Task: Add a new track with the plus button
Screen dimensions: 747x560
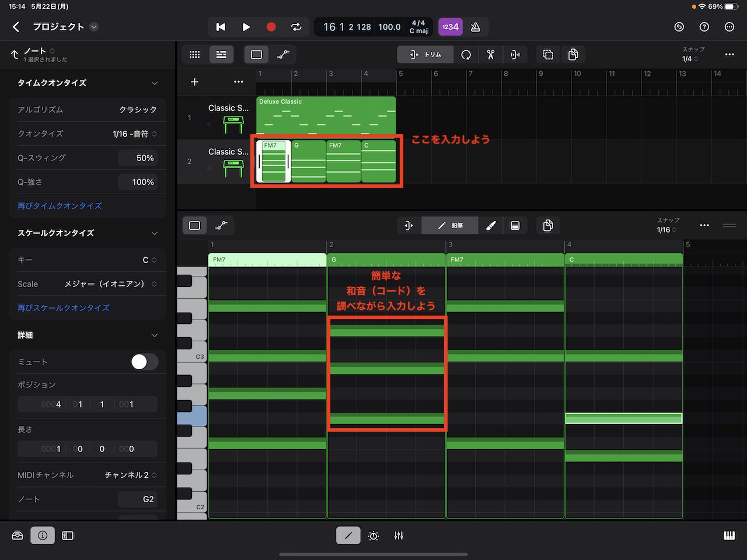Action: [194, 82]
